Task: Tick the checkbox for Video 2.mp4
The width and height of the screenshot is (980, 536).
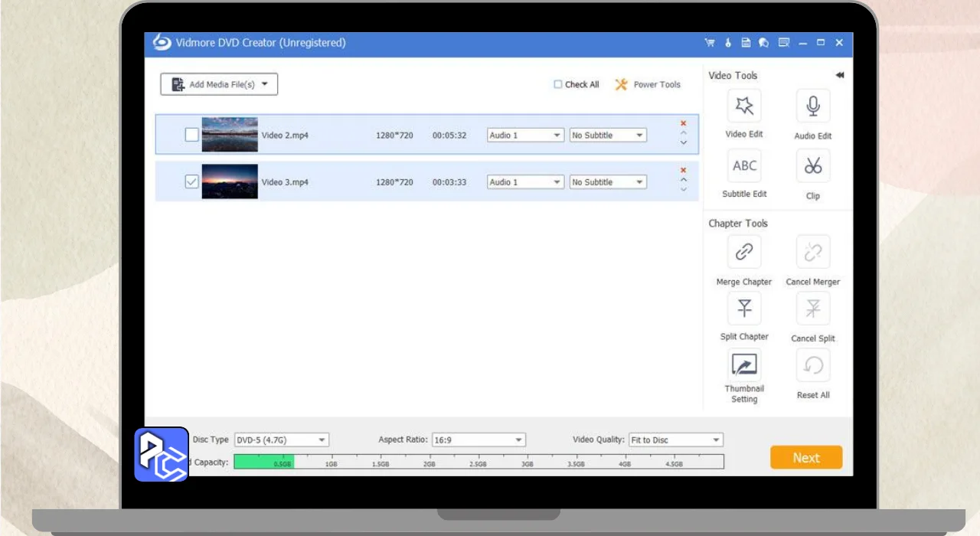Action: (191, 135)
